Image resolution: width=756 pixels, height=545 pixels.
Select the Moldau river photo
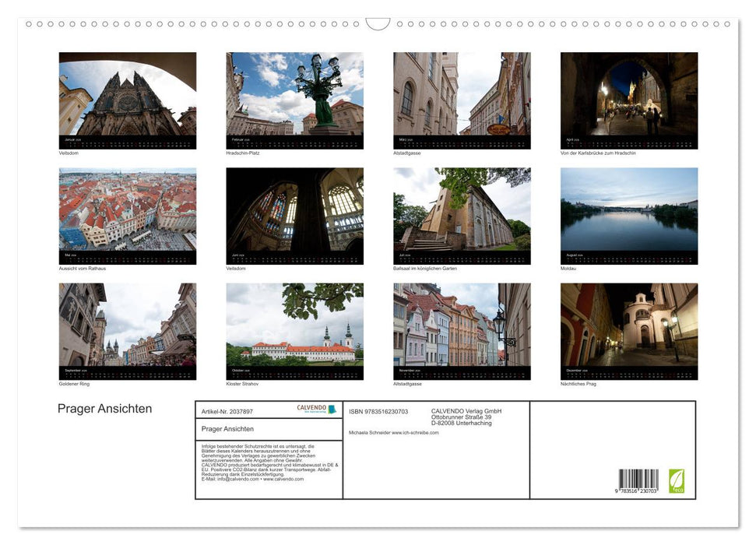point(629,211)
